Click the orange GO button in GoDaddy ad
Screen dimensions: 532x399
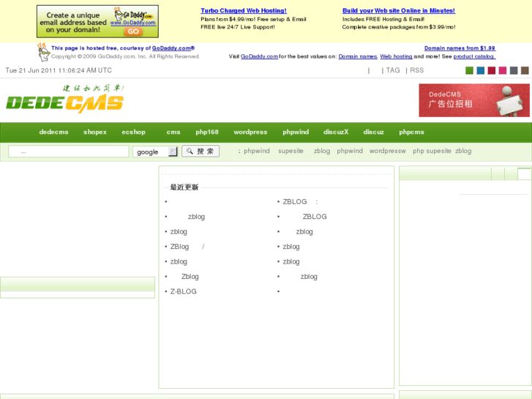pos(133,31)
